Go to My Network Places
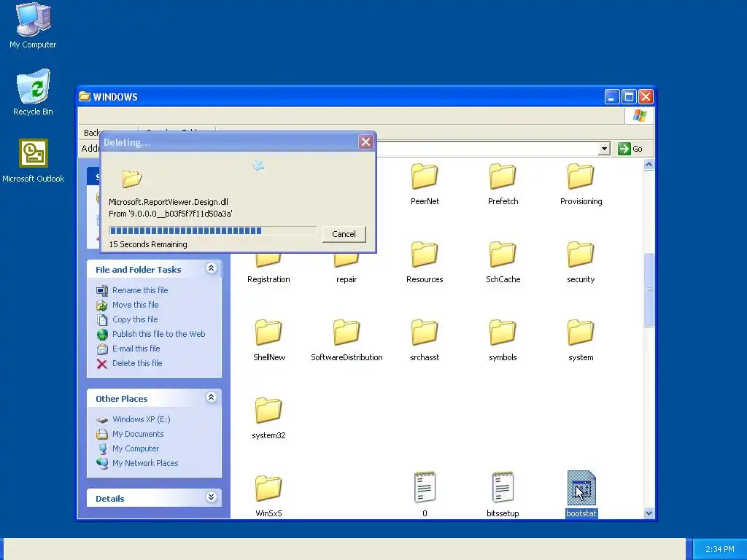Viewport: 747px width, 560px height. tap(145, 463)
